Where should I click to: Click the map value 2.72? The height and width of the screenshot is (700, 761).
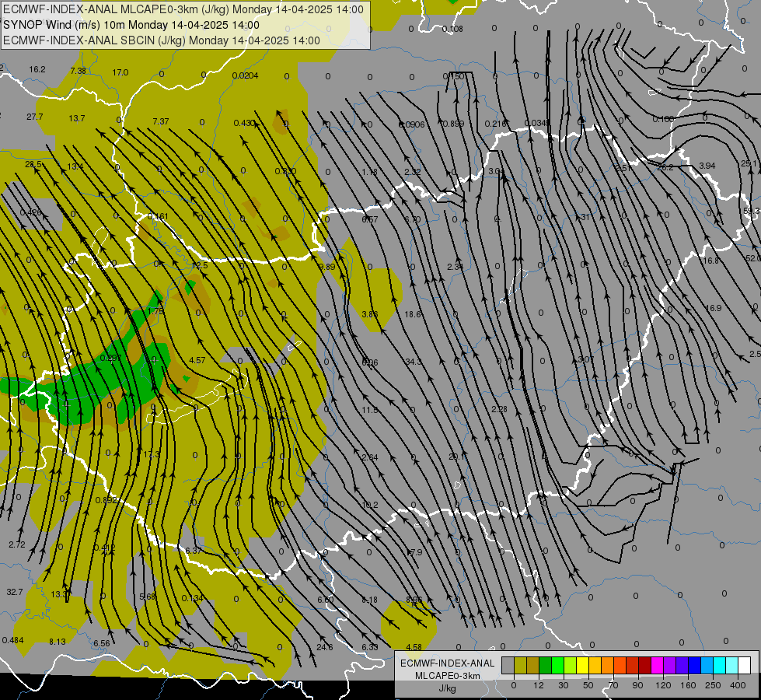point(17,544)
